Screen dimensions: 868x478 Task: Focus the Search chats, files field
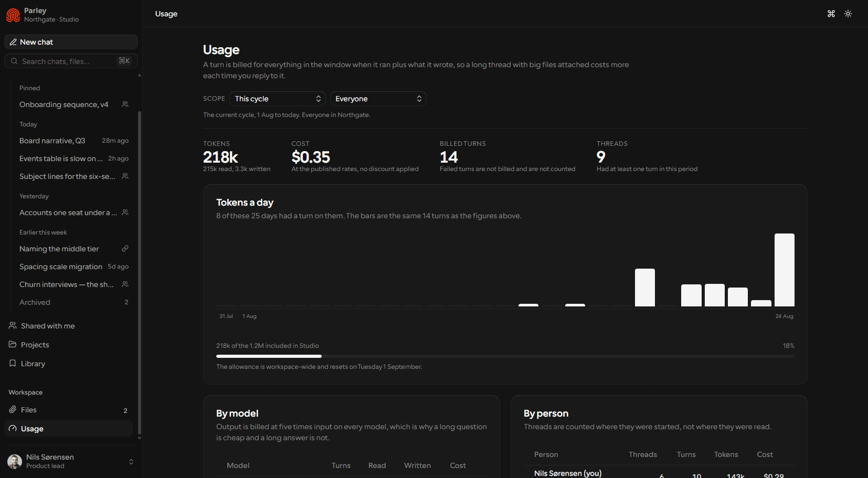71,61
